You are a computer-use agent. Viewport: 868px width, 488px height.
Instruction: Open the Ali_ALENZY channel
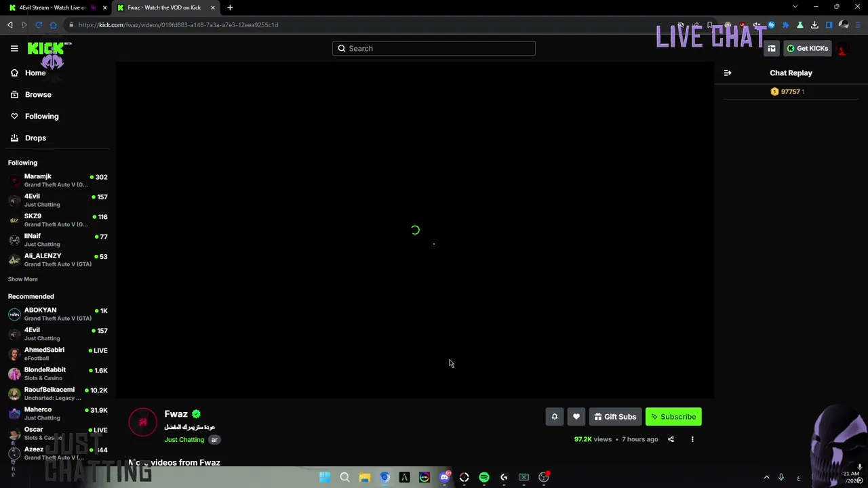(x=58, y=260)
